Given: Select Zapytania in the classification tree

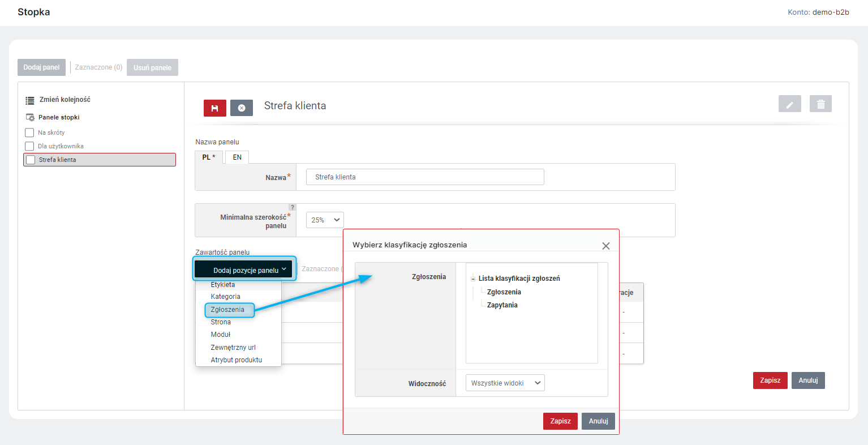Looking at the screenshot, I should click(502, 305).
